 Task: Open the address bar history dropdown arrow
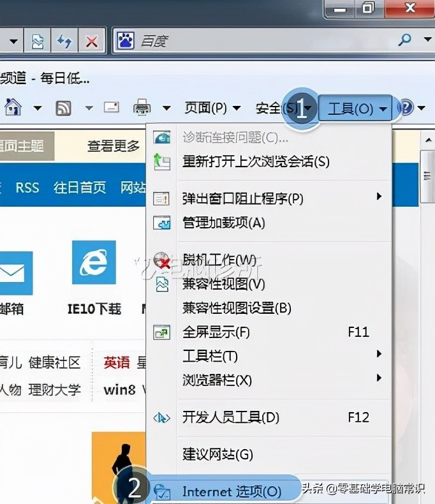coord(13,41)
